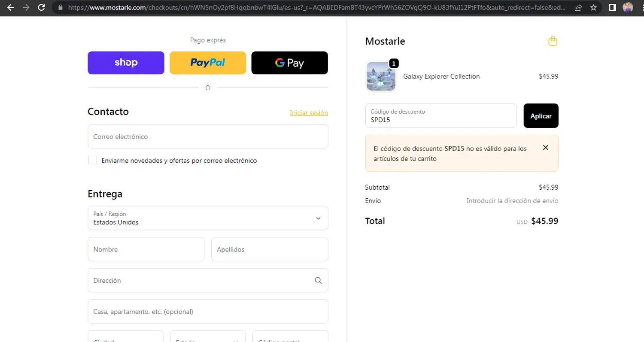This screenshot has width=644, height=342.
Task: Click the Galaxy Explorer Collection thumbnail
Action: [381, 76]
